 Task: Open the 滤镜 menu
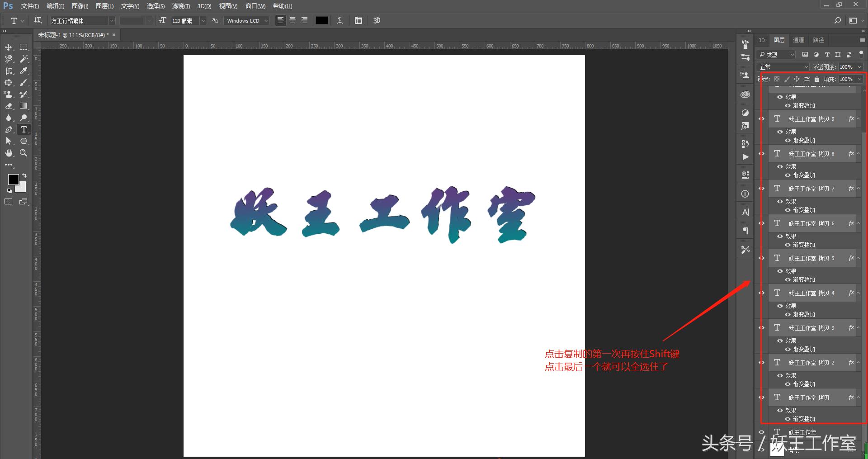point(181,6)
